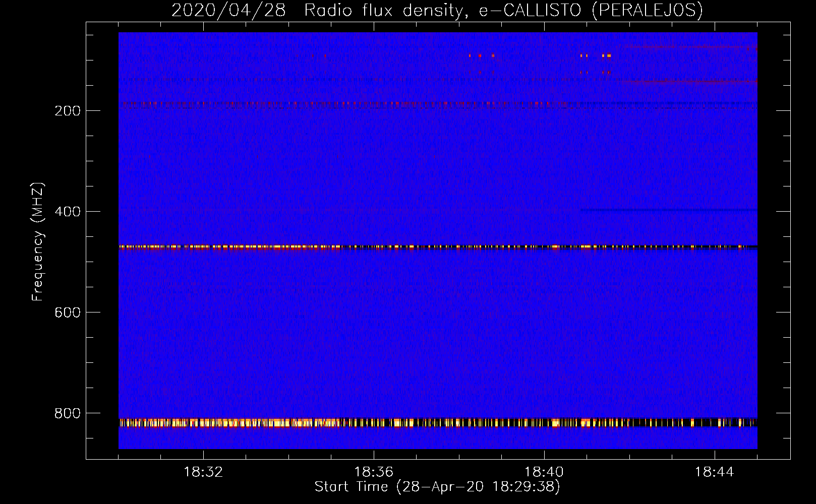Click the bright interference band near 470 MHz
816x504 pixels.
438,247
